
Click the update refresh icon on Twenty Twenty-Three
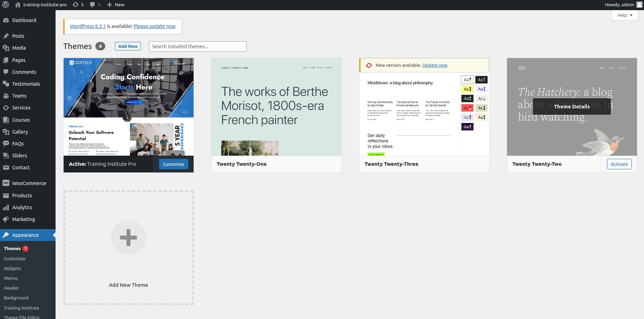[369, 65]
